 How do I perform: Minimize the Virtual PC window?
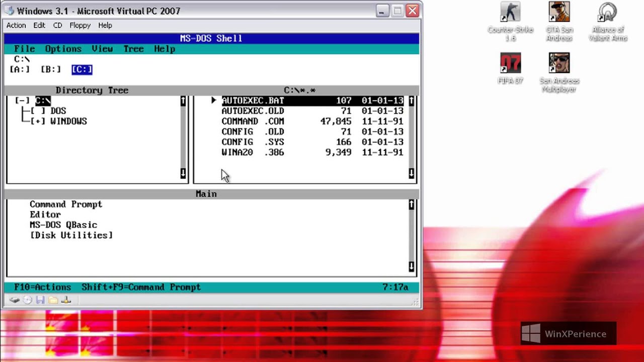(382, 11)
